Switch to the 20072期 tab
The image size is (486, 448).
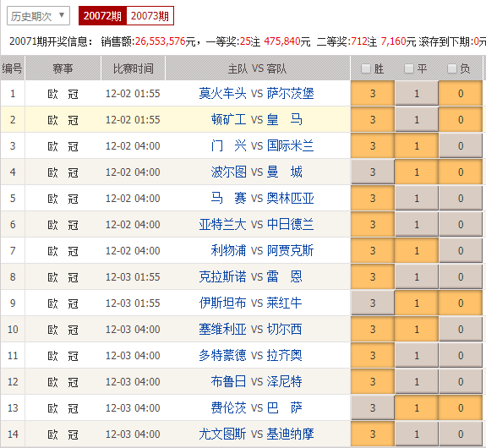coord(102,15)
